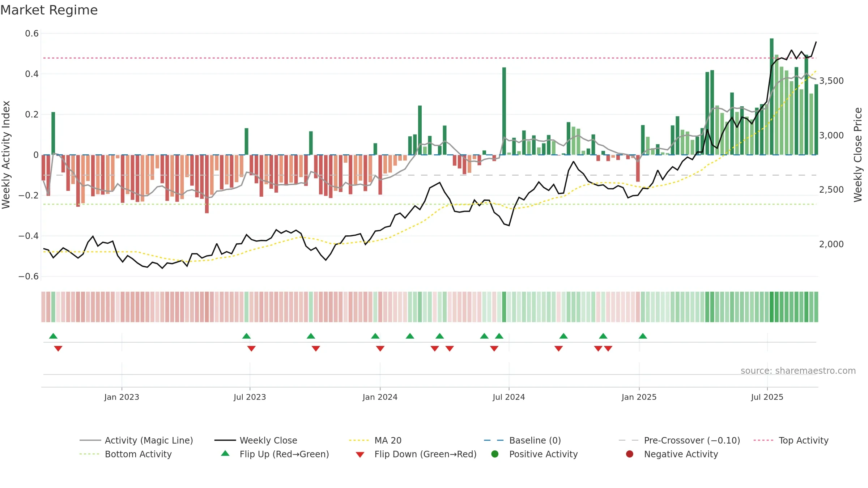The image size is (868, 488).
Task: Click the first Flip Down marker before Jan 2023
Action: [x=58, y=348]
